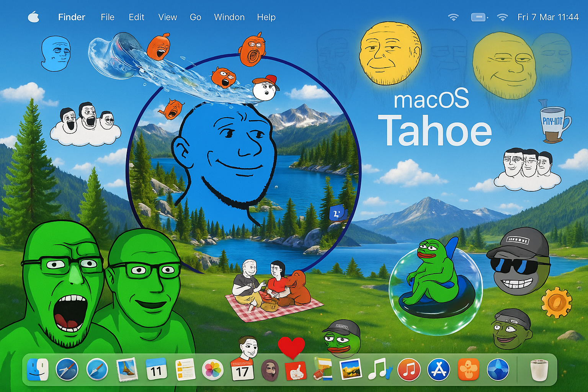The image size is (588, 392).
Task: Open the View menu
Action: (168, 17)
